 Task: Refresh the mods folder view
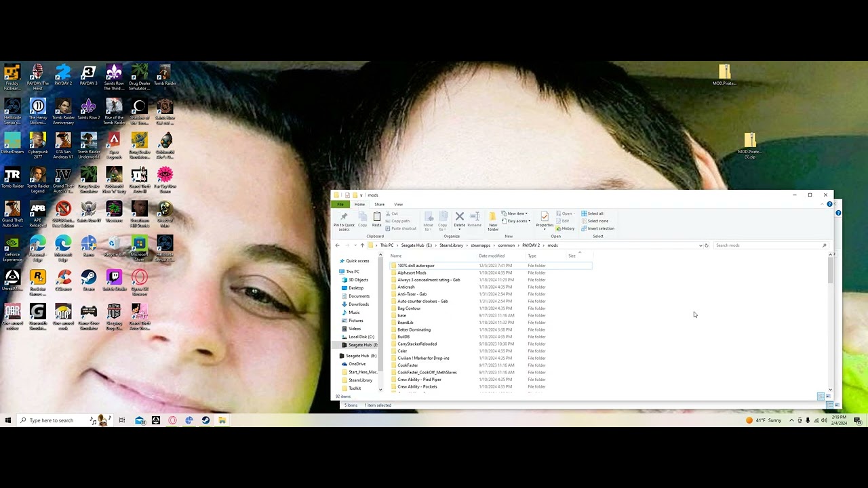(707, 245)
